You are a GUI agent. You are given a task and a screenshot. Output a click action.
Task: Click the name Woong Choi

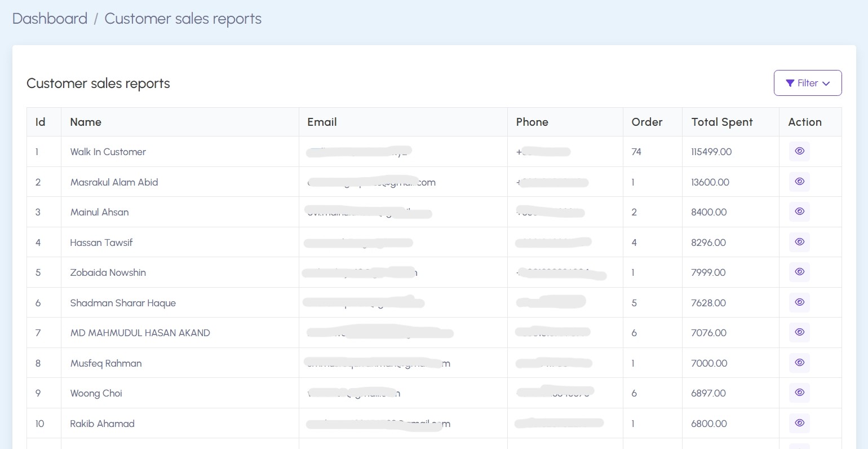tap(96, 393)
